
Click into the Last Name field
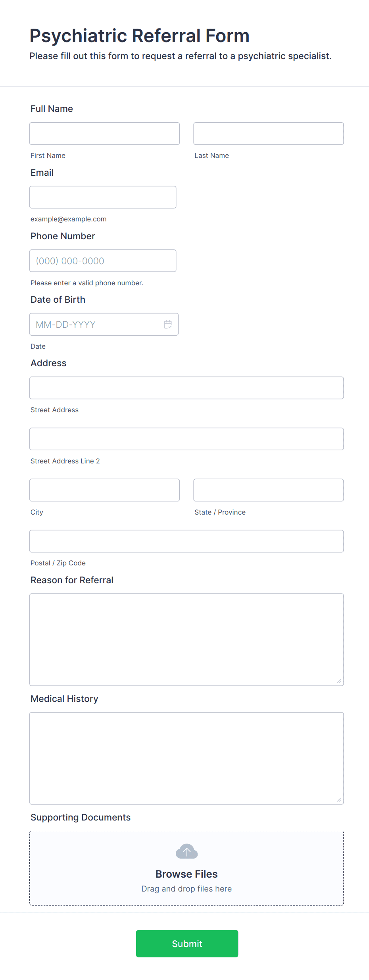268,133
